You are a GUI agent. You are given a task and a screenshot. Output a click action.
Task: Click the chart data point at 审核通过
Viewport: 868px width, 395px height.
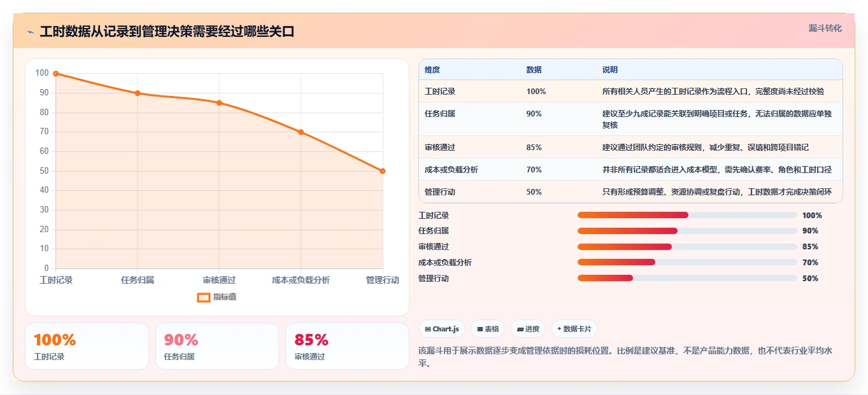(x=219, y=103)
